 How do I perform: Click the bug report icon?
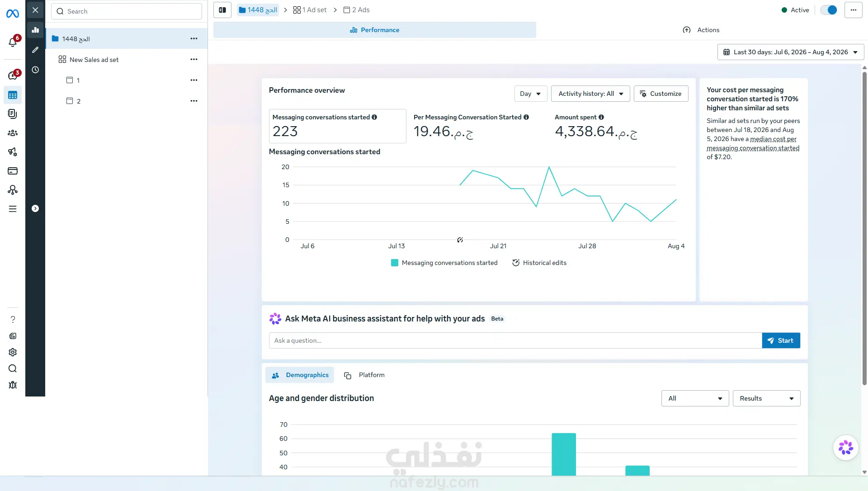click(x=13, y=385)
